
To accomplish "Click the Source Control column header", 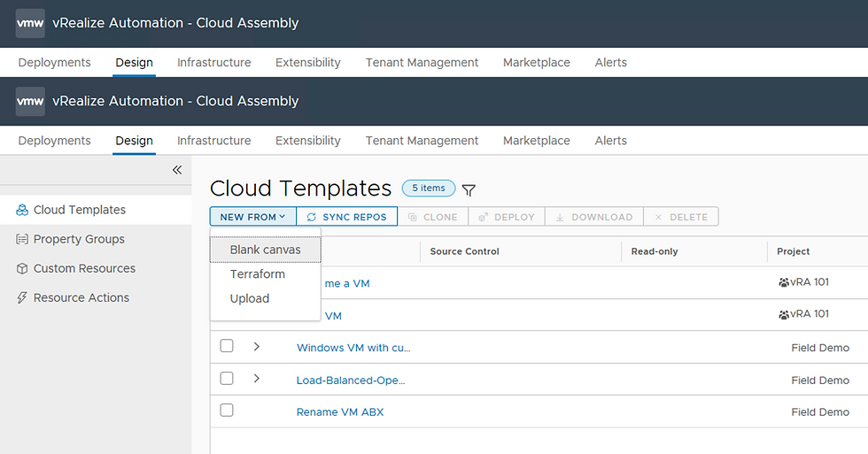I will tap(464, 251).
